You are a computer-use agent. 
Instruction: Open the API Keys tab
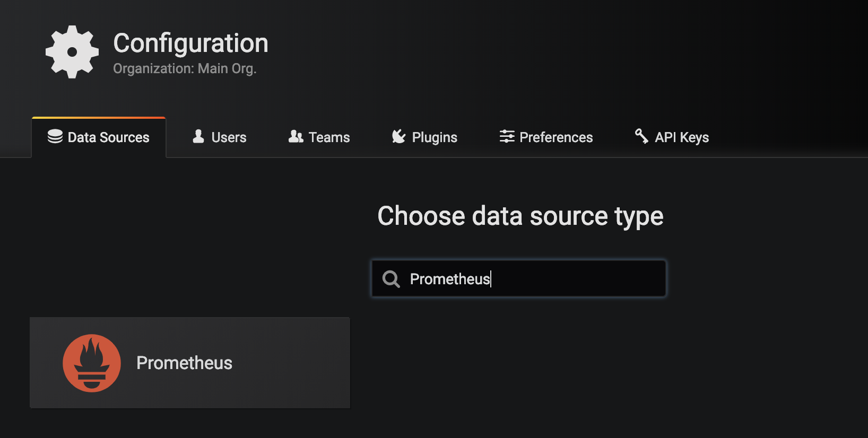[672, 137]
